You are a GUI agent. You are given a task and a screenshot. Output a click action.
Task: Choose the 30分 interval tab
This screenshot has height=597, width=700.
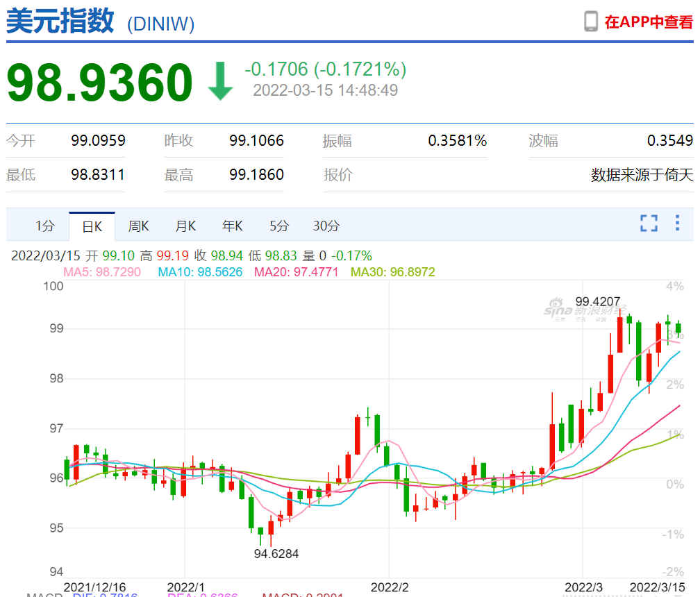(326, 226)
